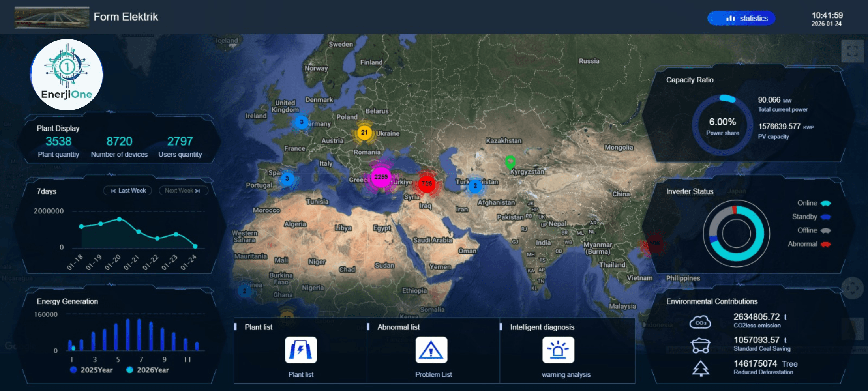Click the fullscreen expand map icon
868x391 pixels.
tap(852, 51)
